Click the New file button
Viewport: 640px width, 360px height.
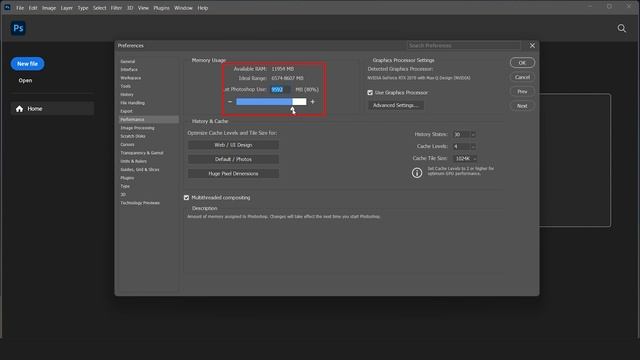click(x=27, y=64)
